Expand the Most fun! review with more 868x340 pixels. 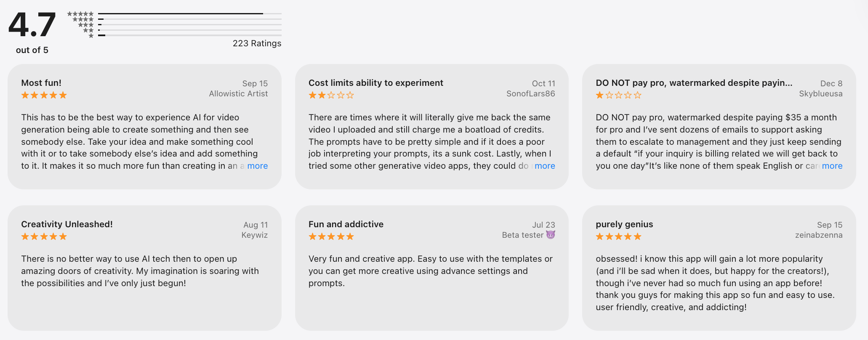(x=257, y=166)
